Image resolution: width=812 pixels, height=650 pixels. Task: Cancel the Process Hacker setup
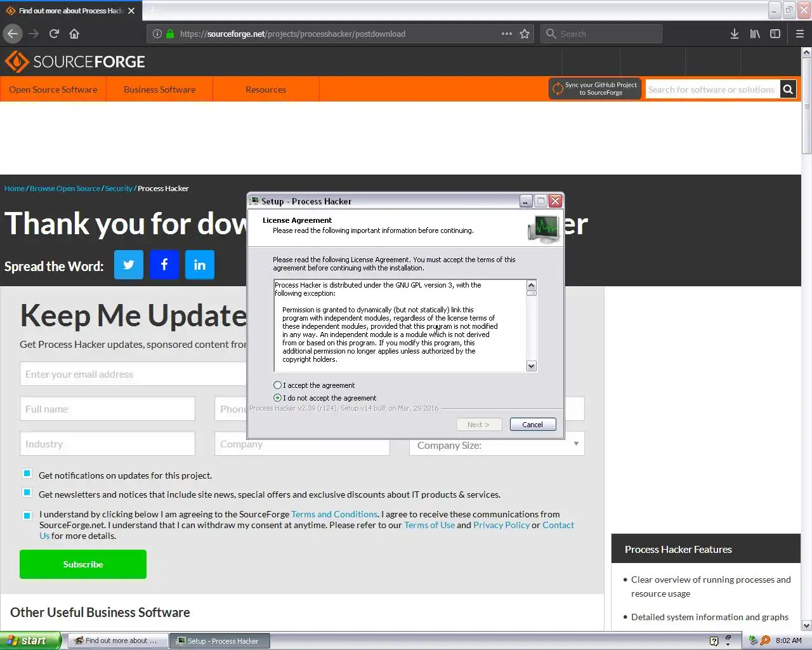click(533, 425)
